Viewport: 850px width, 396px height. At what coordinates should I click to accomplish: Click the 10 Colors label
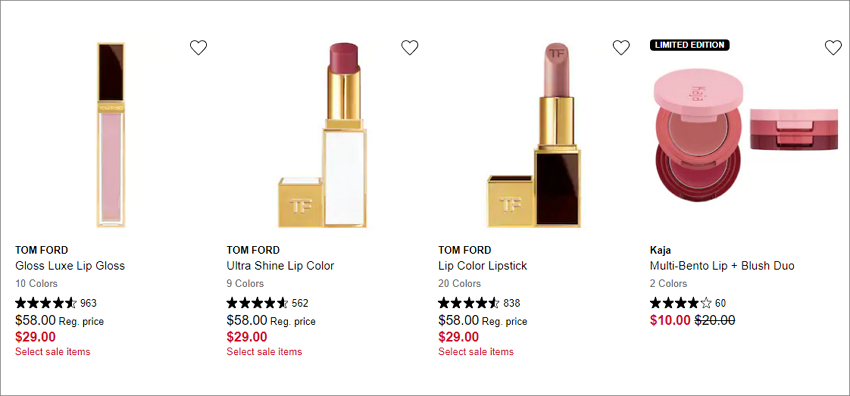tap(36, 283)
